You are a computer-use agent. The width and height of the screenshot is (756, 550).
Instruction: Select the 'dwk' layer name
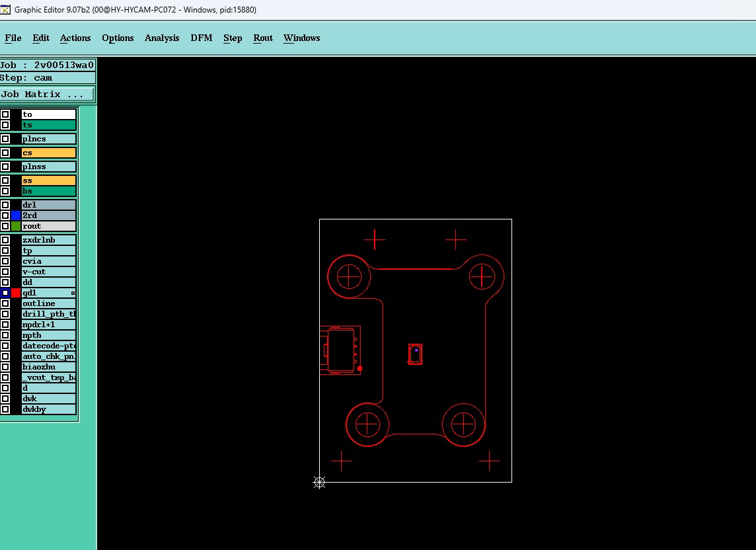tap(49, 399)
